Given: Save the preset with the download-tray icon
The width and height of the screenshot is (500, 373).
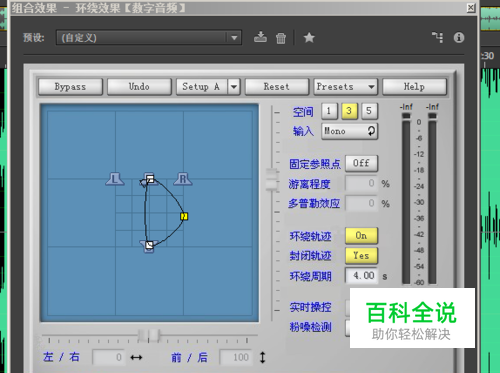Looking at the screenshot, I should (260, 37).
